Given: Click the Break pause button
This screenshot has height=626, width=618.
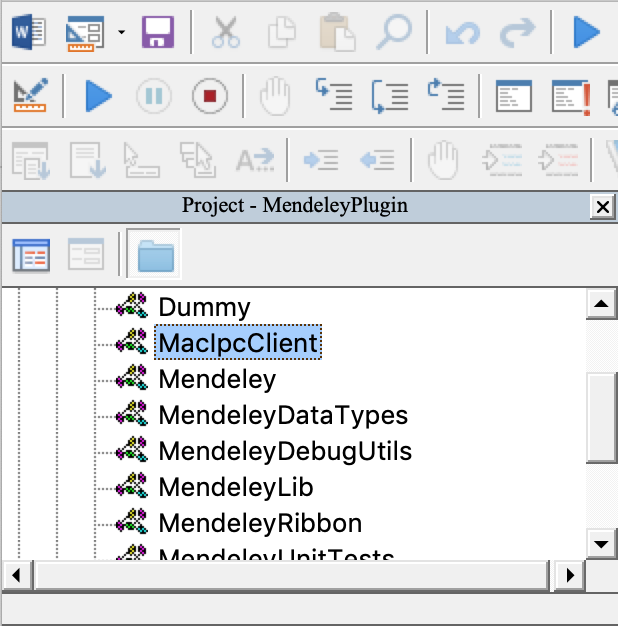Looking at the screenshot, I should [154, 96].
